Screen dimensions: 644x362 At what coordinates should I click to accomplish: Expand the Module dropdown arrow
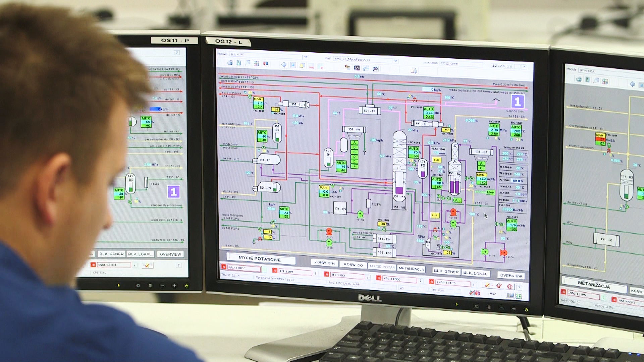[x=305, y=57]
